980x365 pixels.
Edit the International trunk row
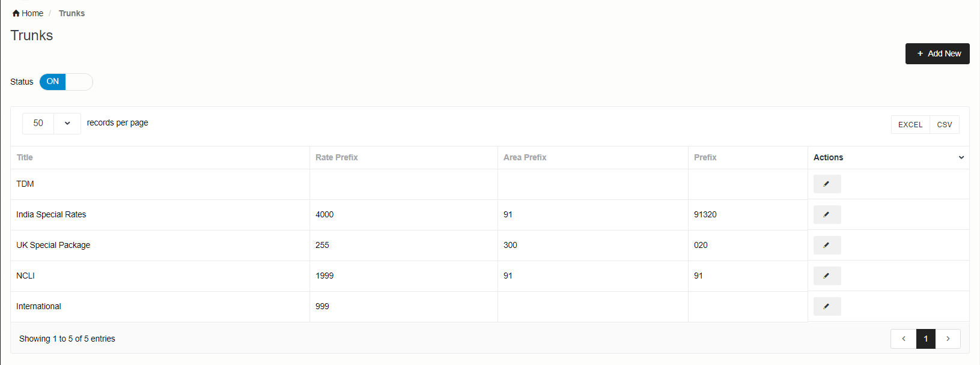point(827,307)
